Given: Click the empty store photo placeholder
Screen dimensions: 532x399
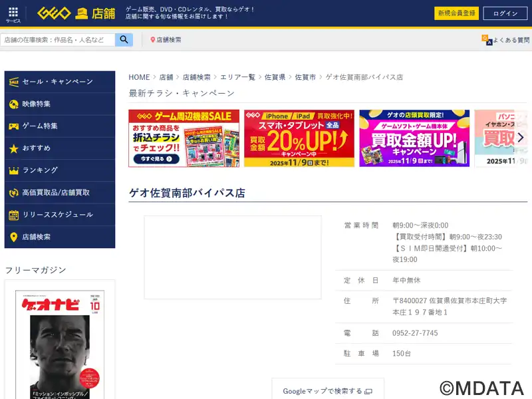Looking at the screenshot, I should tap(233, 257).
